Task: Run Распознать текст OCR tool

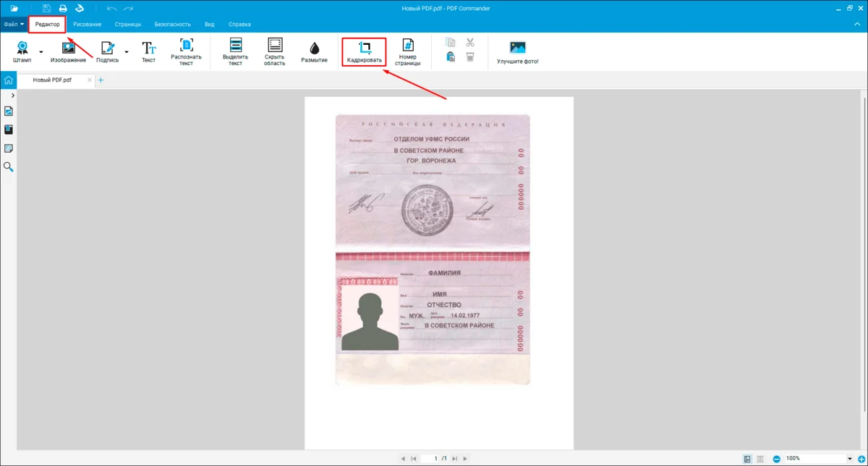Action: coord(186,52)
